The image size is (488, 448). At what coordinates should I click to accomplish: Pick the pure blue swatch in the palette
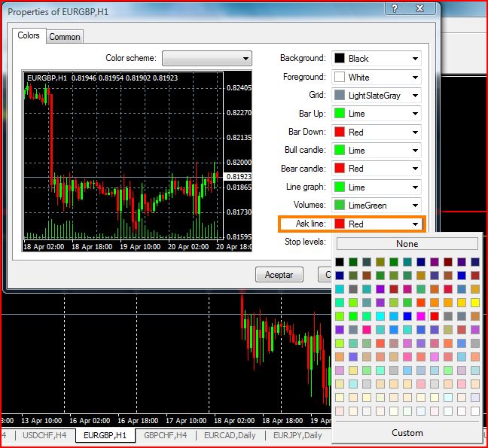point(407,316)
